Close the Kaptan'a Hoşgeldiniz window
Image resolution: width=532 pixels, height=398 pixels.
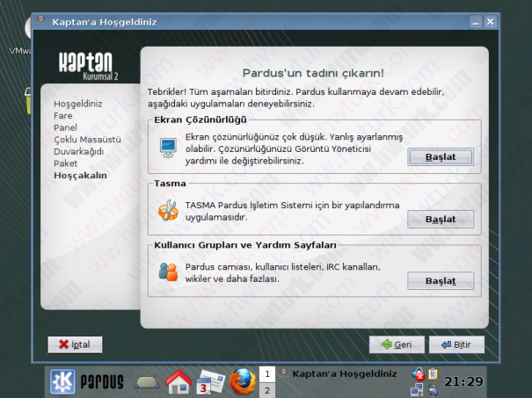pos(491,22)
